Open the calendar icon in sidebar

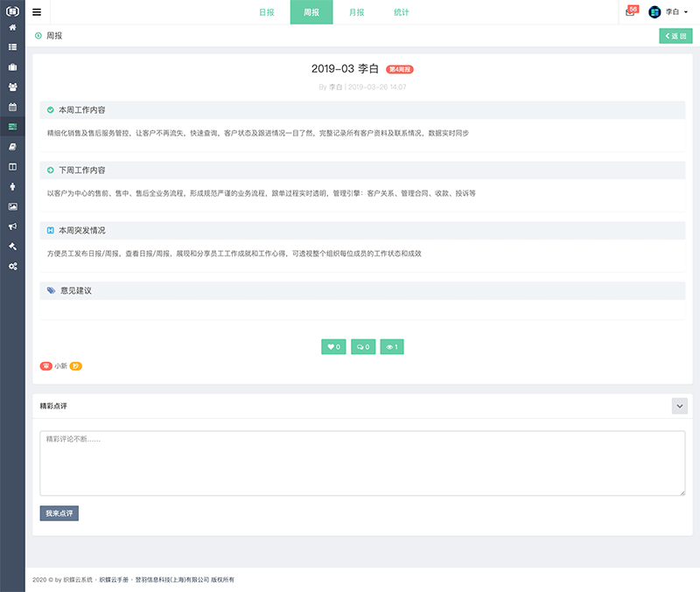tap(12, 107)
